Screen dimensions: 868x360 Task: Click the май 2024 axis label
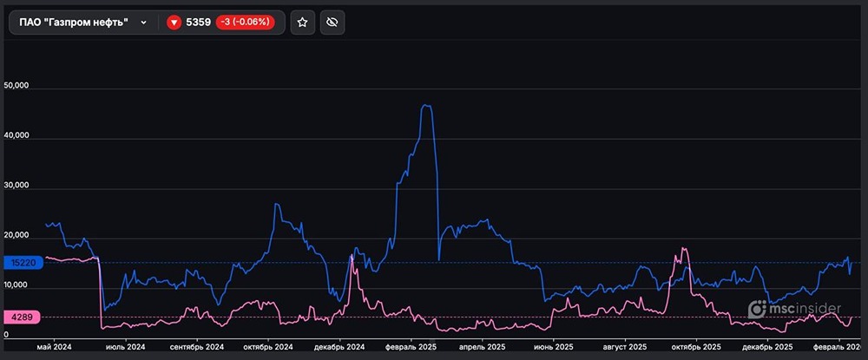click(x=54, y=347)
